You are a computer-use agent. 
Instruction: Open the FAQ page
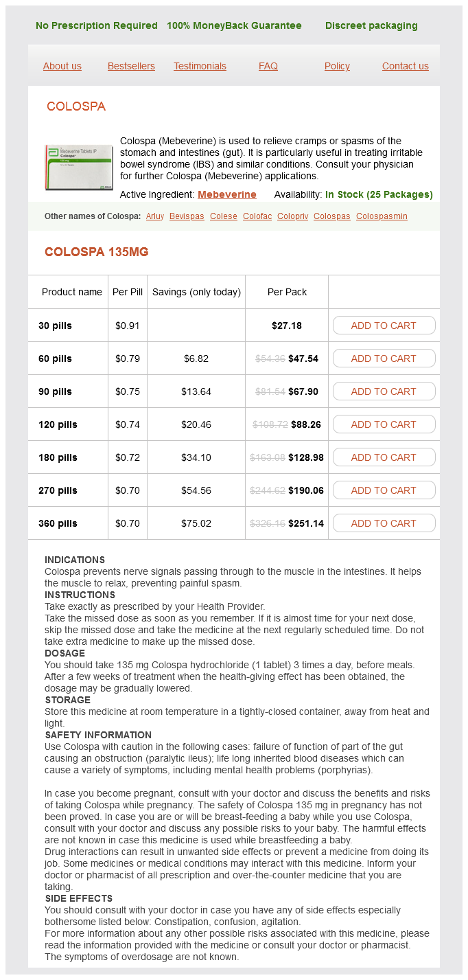(268, 66)
